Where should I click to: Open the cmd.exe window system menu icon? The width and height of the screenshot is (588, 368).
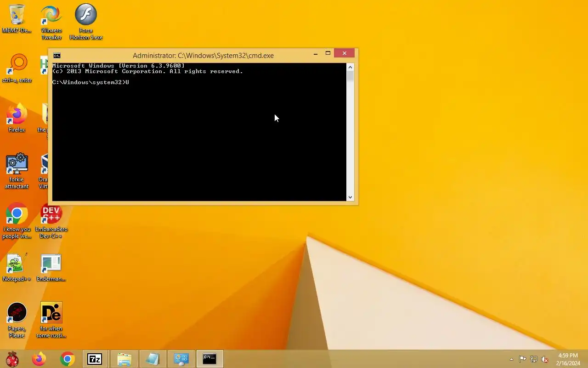click(x=57, y=55)
